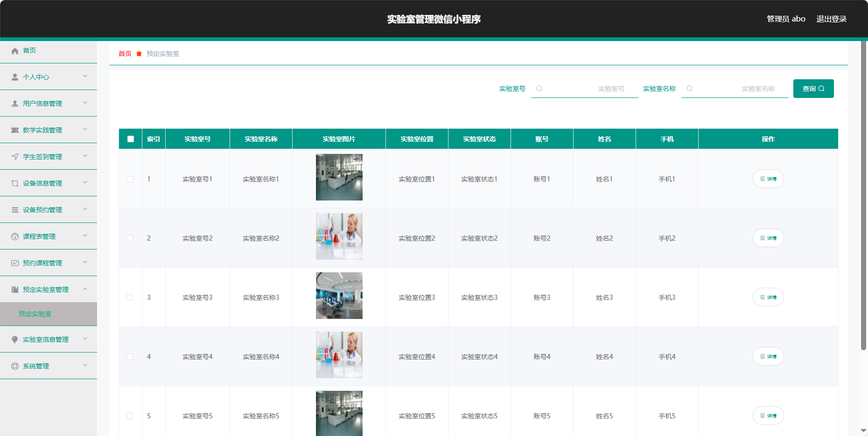This screenshot has height=436, width=868.
Task: Open the lab image thumbnail in row 1
Action: point(339,177)
